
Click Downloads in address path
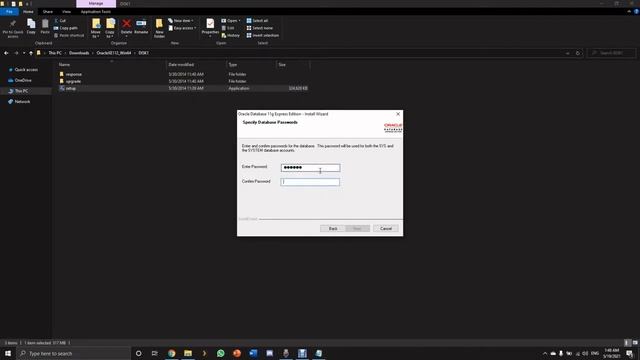[x=79, y=53]
